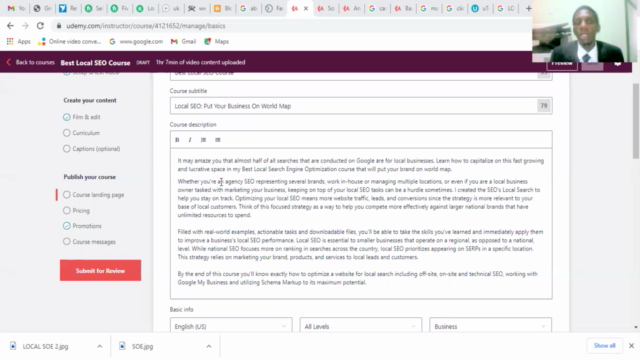Reload the current page
Image resolution: width=640 pixels, height=360 pixels.
coord(40,26)
